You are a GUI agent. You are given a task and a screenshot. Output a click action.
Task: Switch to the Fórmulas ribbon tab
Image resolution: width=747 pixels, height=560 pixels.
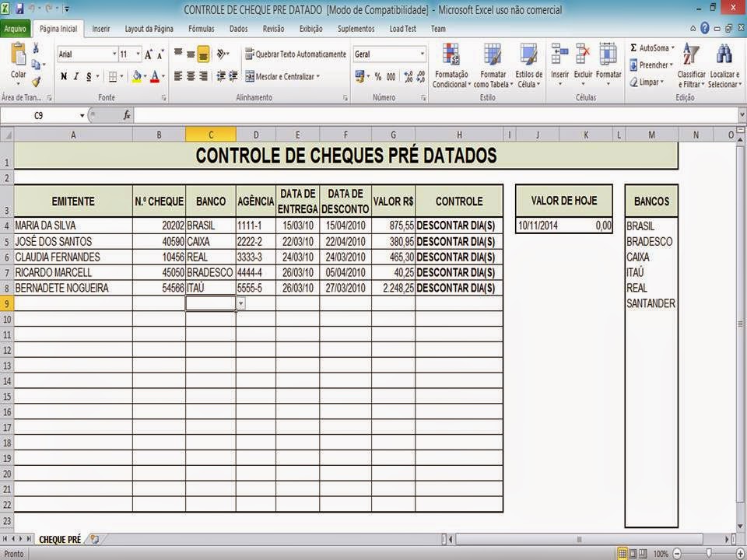click(x=201, y=28)
